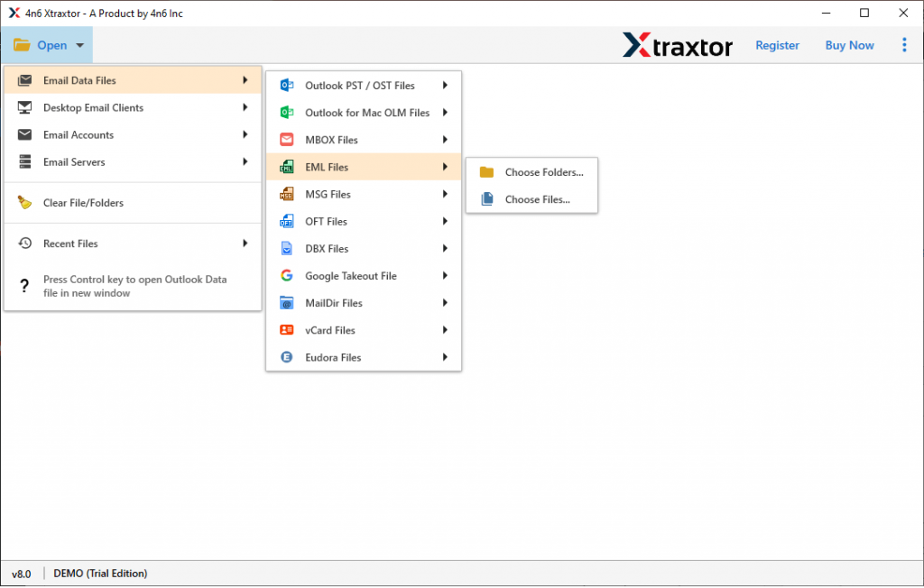
Task: Click the Outlook for Mac OLM Files icon
Action: coord(287,112)
